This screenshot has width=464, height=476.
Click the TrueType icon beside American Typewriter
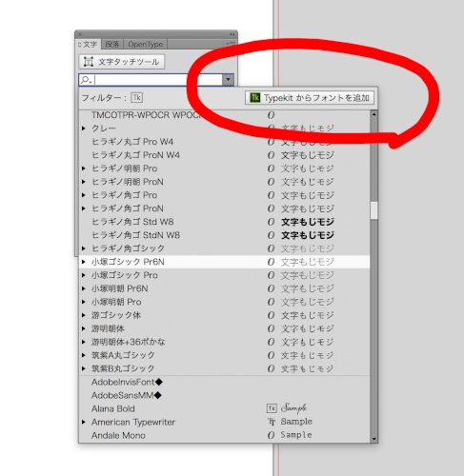[x=272, y=422]
